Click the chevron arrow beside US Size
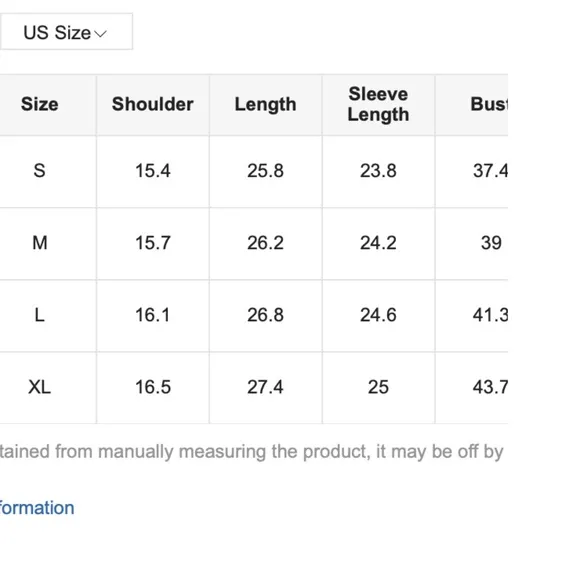The image size is (580, 580). (x=100, y=34)
